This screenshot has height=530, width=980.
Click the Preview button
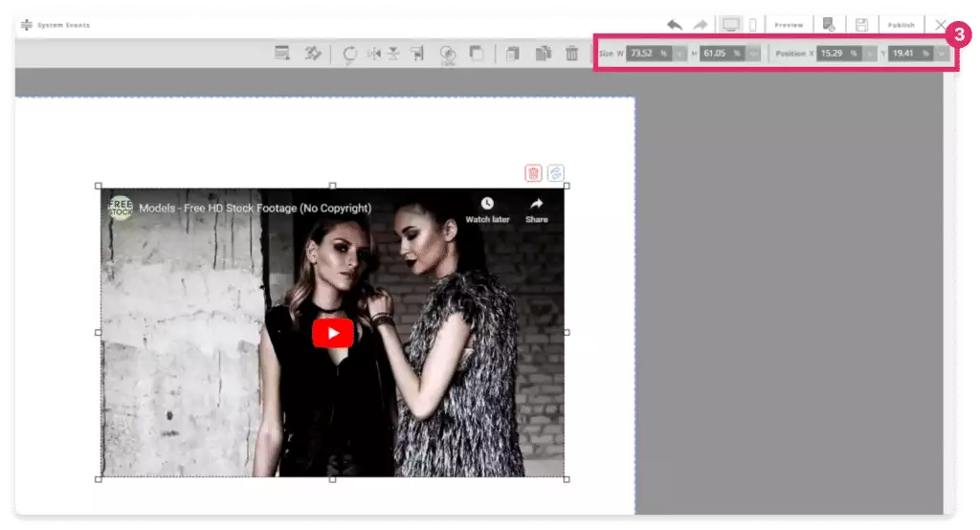click(x=789, y=25)
